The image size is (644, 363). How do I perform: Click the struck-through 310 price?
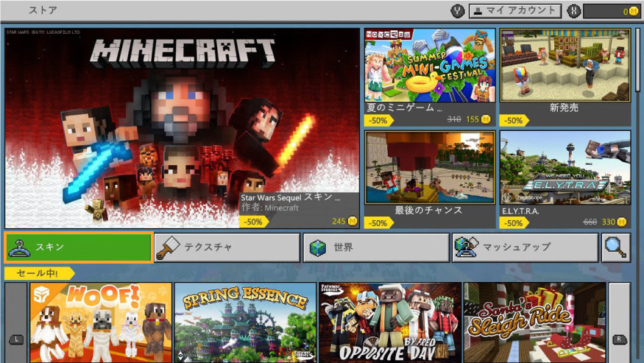click(x=454, y=119)
